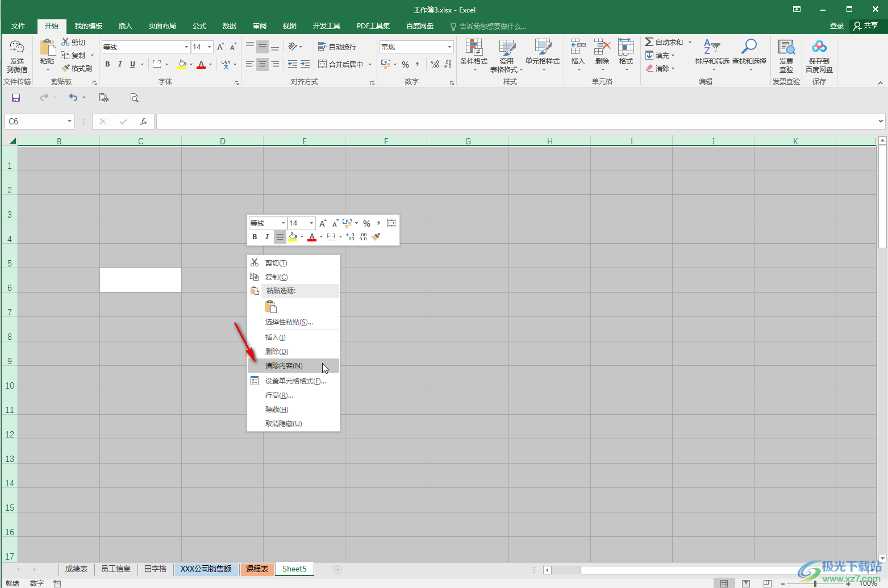The height and width of the screenshot is (588, 888).
Task: Choose Copy (复制) in context menu
Action: click(x=293, y=277)
